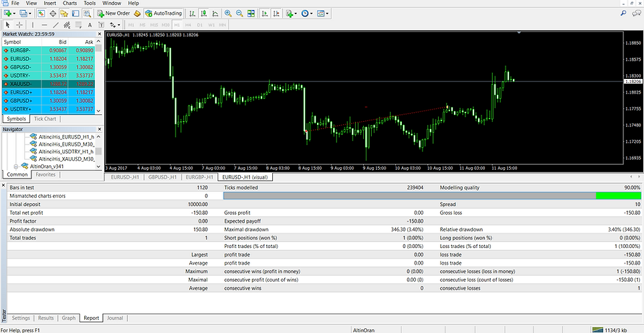The width and height of the screenshot is (644, 333).
Task: Open the tester Settings tab
Action: [x=21, y=318]
